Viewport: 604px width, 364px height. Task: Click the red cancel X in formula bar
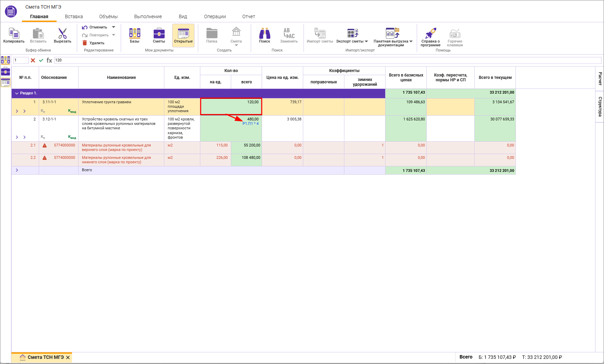pos(33,60)
